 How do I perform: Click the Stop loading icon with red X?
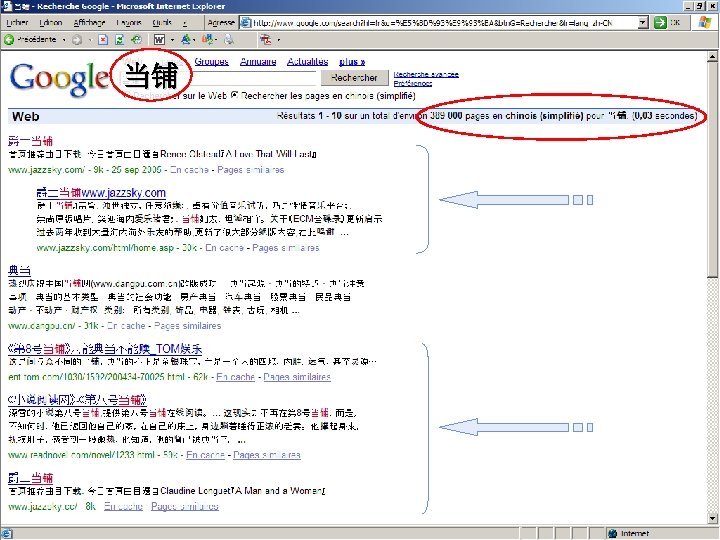click(103, 40)
